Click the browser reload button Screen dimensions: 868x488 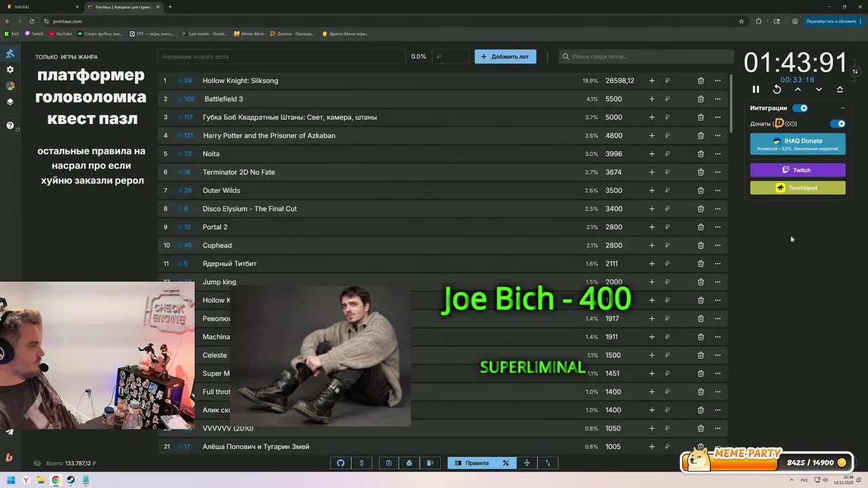click(31, 21)
